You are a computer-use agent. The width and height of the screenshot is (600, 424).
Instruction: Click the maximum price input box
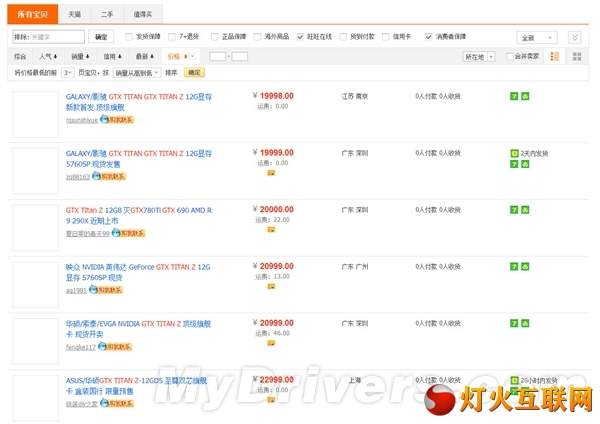pyautogui.click(x=240, y=57)
